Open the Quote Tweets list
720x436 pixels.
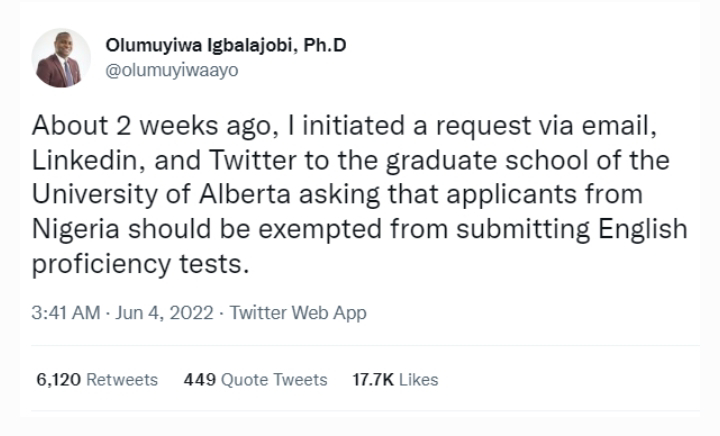tap(274, 380)
